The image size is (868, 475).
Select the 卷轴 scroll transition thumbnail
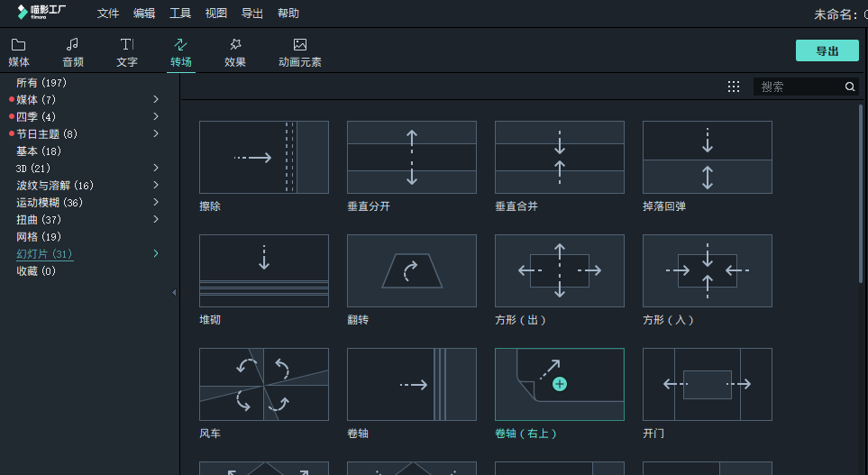click(x=412, y=384)
